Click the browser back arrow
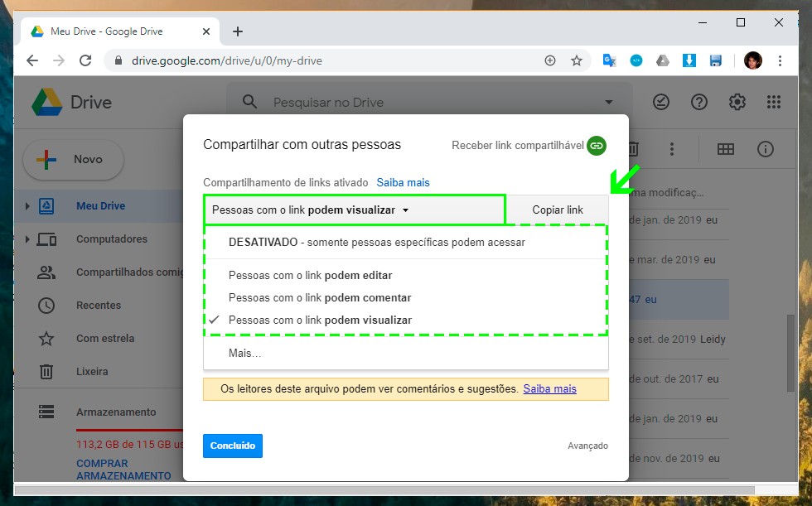The height and width of the screenshot is (506, 812). point(32,60)
